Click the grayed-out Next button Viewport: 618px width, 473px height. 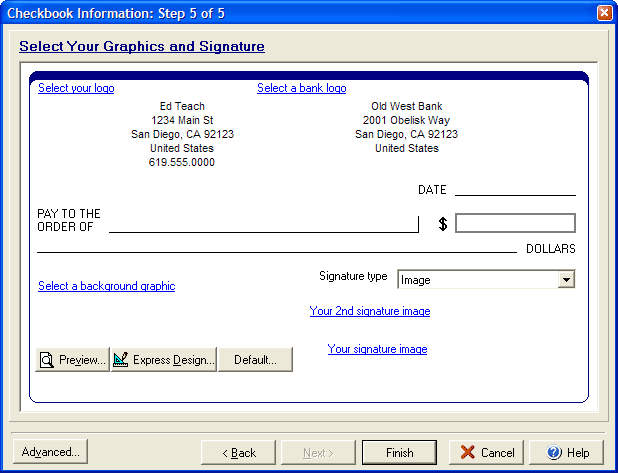(x=318, y=453)
